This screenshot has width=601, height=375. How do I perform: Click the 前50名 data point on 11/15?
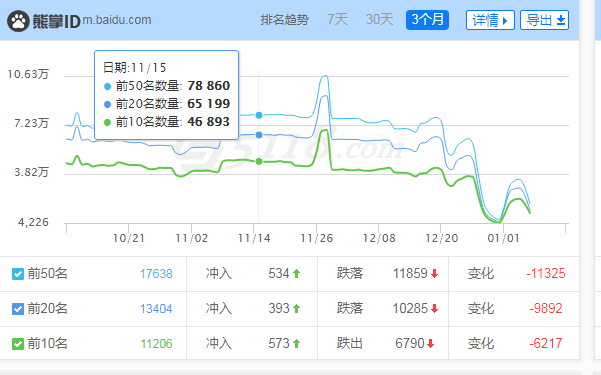tap(259, 115)
